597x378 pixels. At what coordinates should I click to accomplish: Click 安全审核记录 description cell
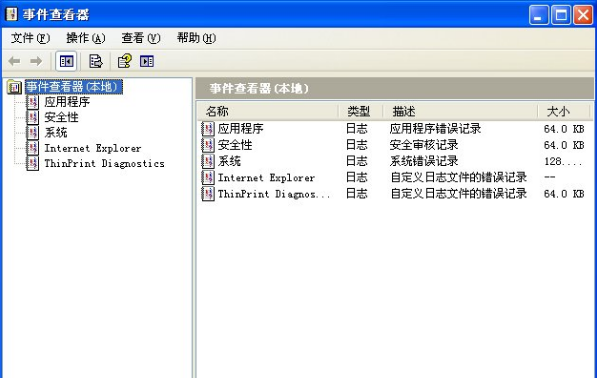[424, 145]
